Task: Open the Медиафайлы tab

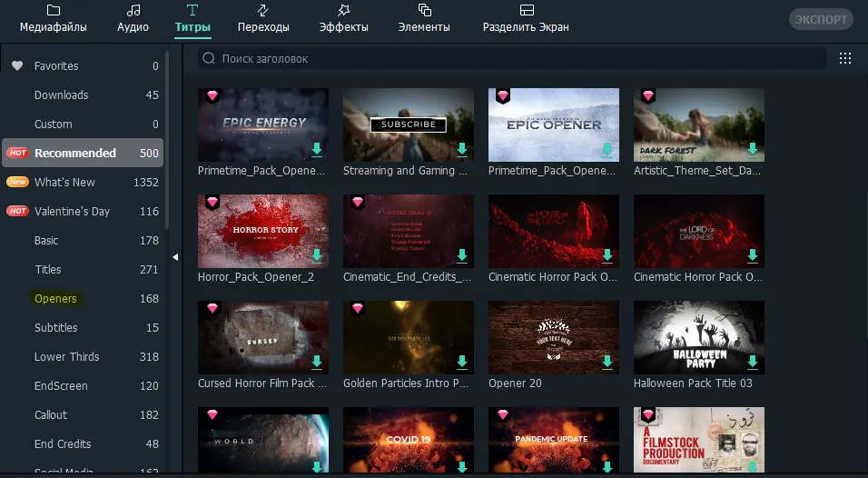Action: (x=54, y=19)
